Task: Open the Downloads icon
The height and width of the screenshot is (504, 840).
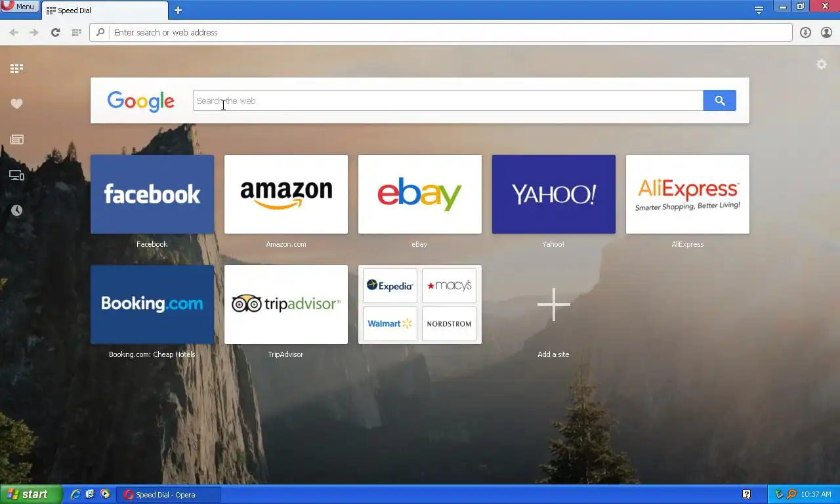Action: [805, 32]
